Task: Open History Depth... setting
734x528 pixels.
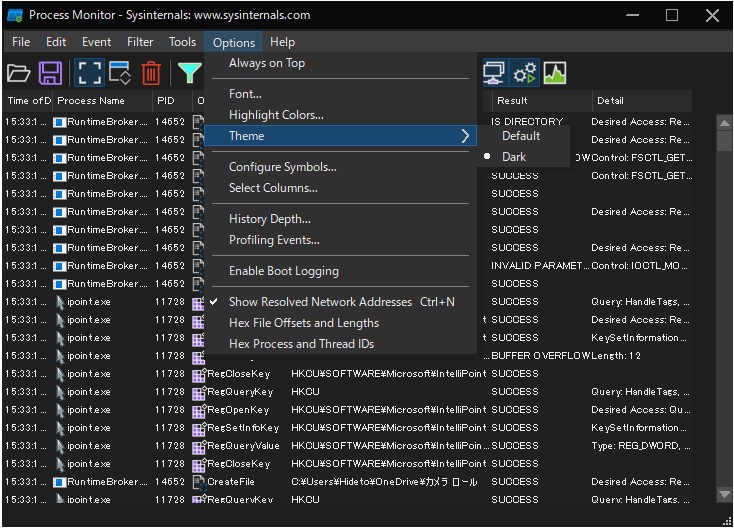Action: pyautogui.click(x=340, y=219)
